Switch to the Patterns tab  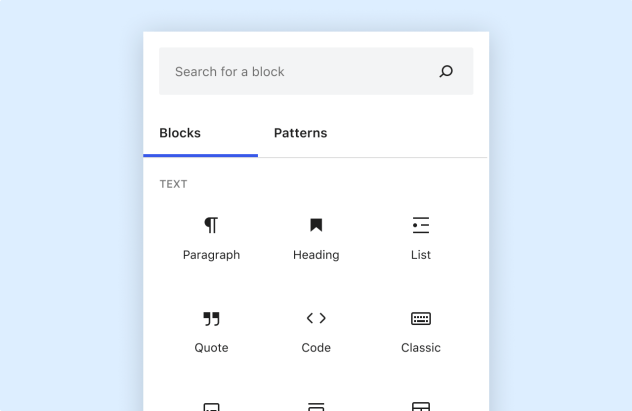tap(300, 133)
